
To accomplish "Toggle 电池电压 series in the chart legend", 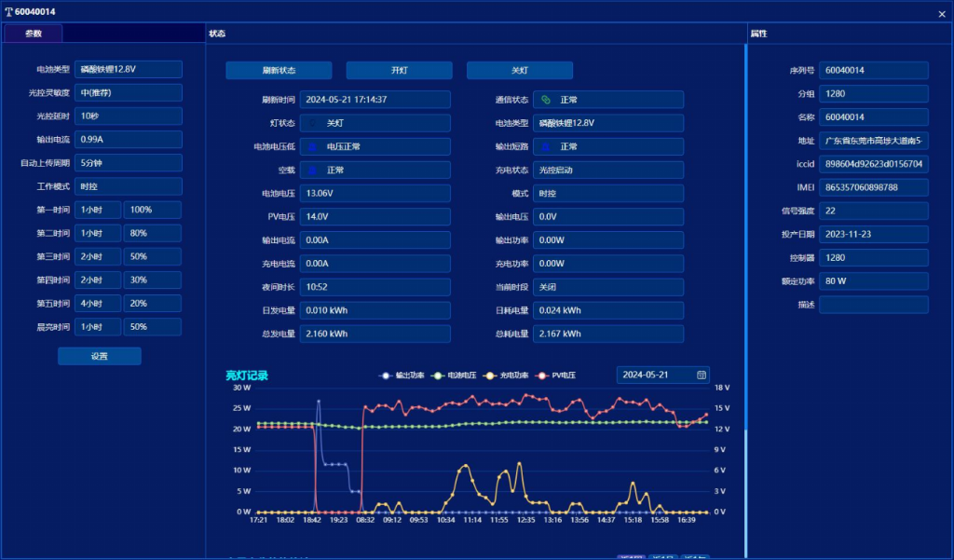I will tap(455, 376).
